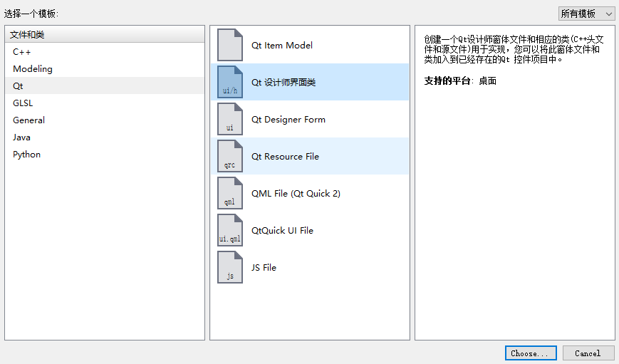Click the Choose... button
619x364 pixels.
point(531,353)
